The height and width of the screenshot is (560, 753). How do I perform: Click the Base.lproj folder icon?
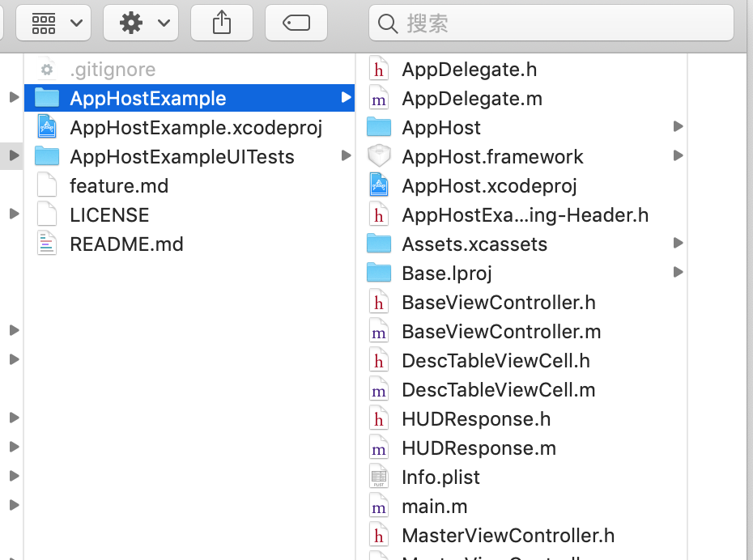click(x=378, y=273)
